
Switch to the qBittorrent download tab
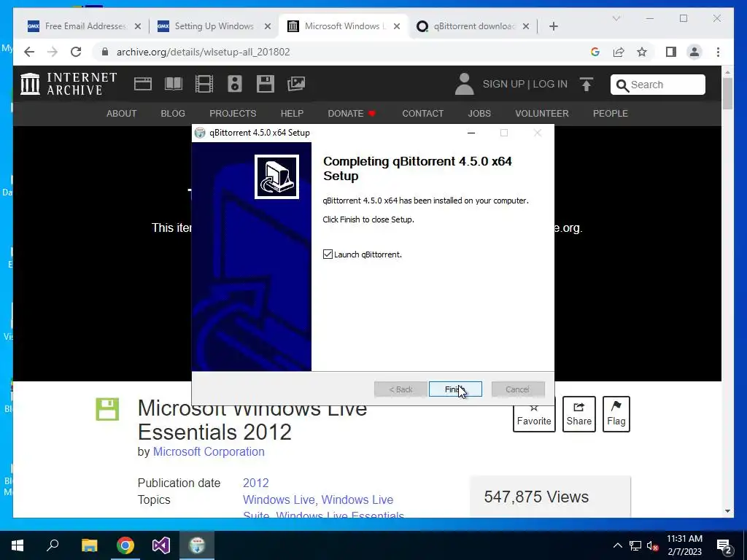(473, 26)
